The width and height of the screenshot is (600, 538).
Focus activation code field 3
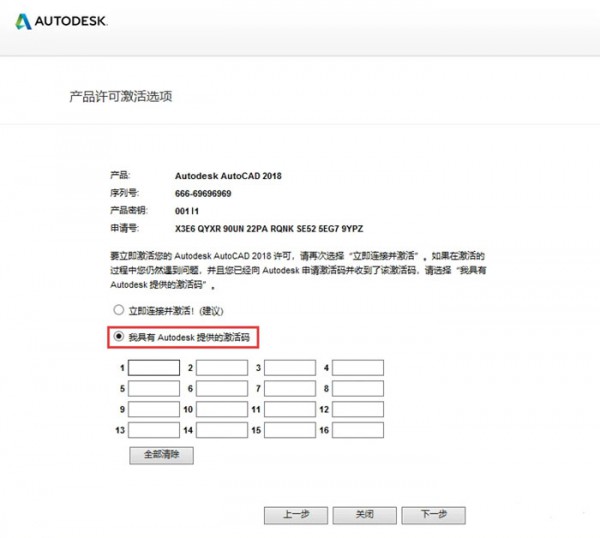click(290, 368)
